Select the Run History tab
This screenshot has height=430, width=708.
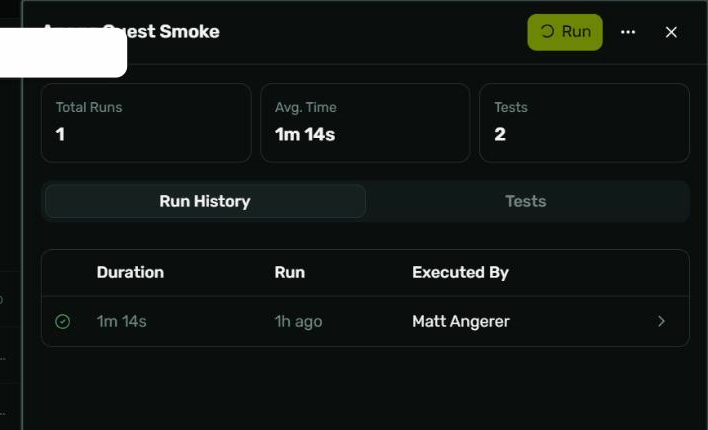pyautogui.click(x=205, y=201)
